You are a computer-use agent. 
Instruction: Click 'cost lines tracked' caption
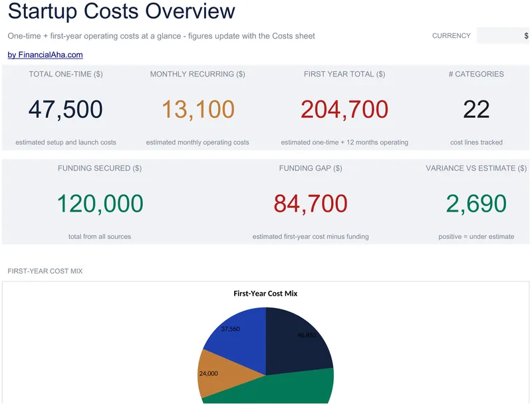(476, 142)
